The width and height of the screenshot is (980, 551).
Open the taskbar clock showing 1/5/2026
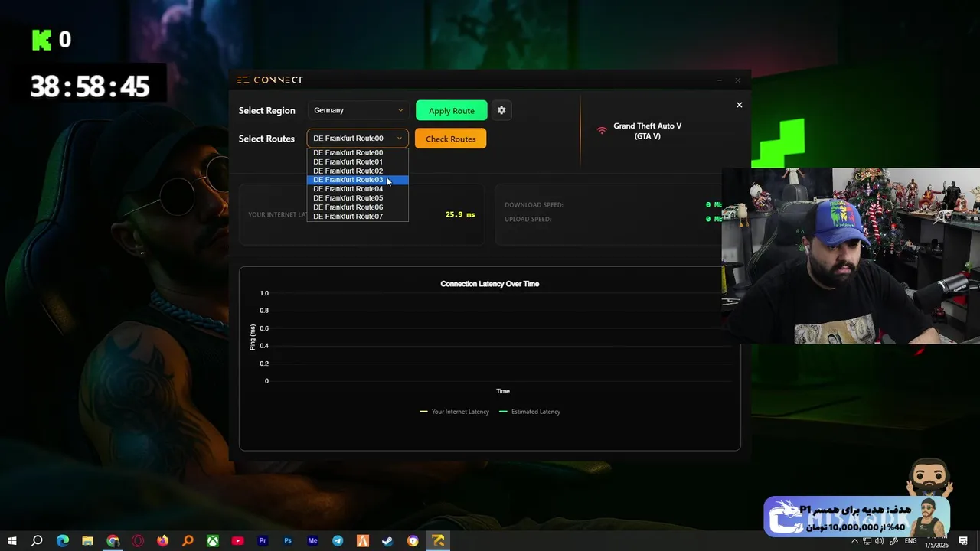(936, 545)
